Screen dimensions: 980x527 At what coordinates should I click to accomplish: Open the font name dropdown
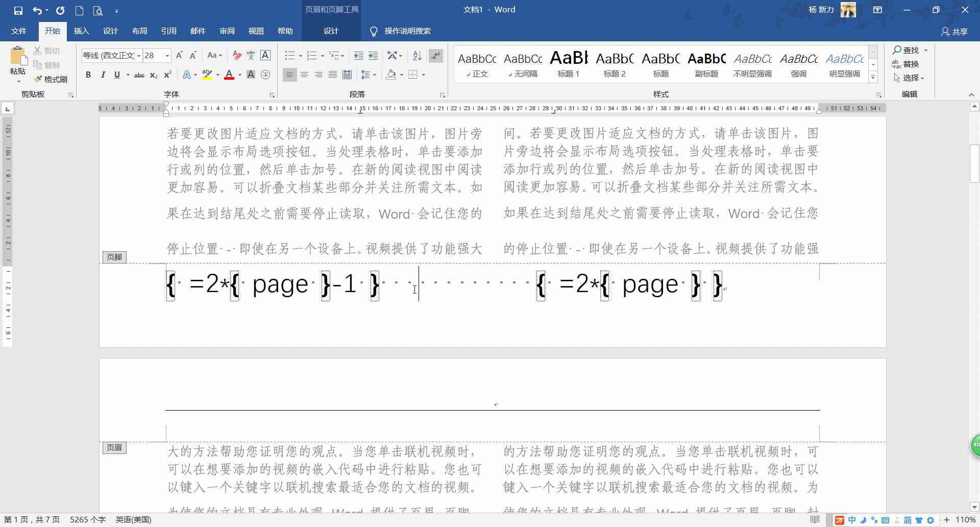tap(139, 56)
